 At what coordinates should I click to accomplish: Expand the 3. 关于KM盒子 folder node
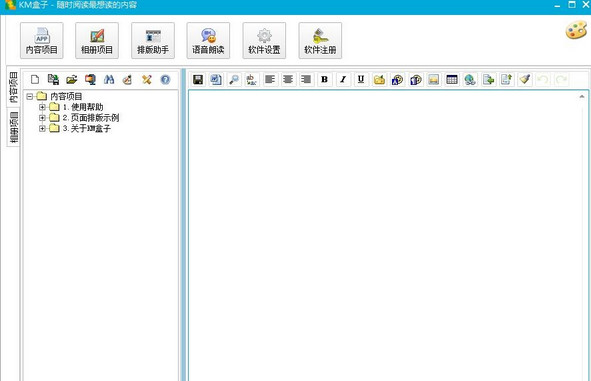pyautogui.click(x=42, y=129)
